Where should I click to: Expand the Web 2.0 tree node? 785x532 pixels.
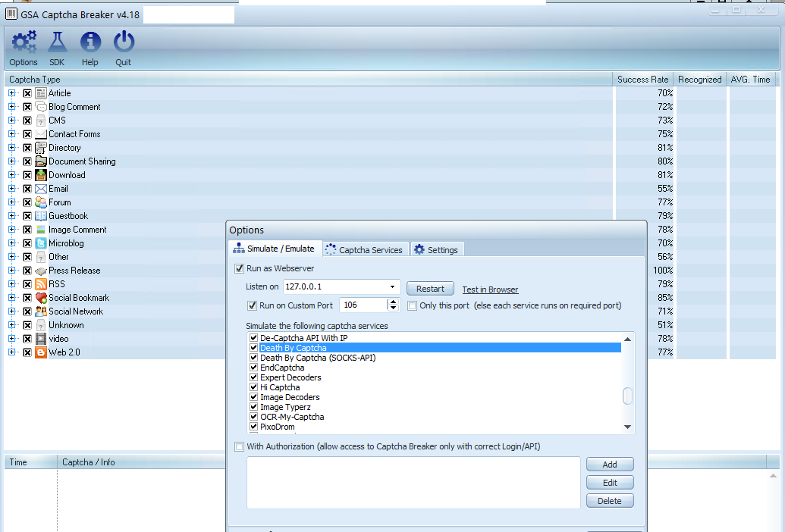[11, 352]
